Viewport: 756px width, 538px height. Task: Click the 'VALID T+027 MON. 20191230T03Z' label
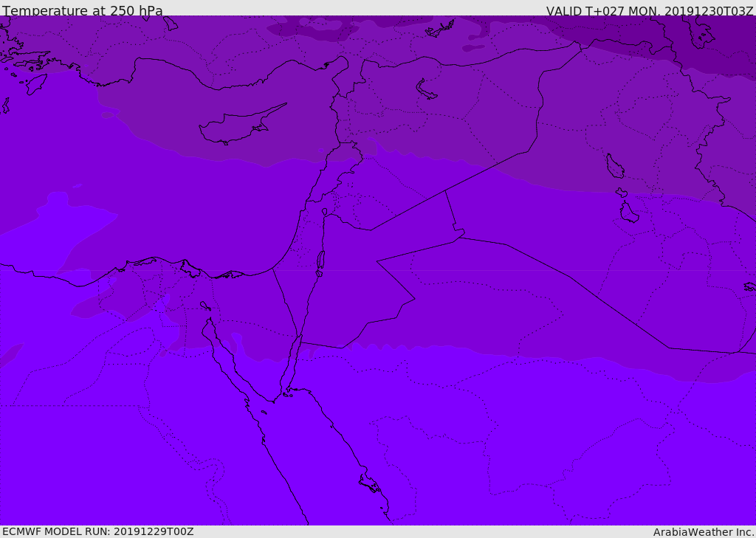coord(650,11)
